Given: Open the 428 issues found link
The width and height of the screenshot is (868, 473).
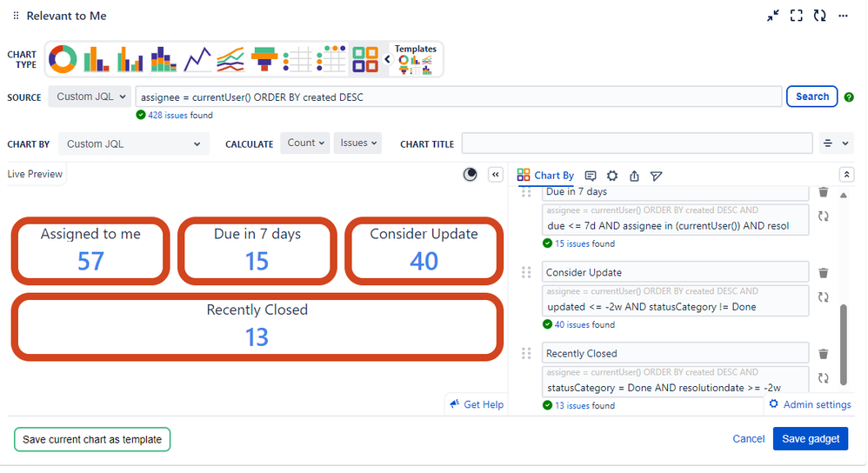Looking at the screenshot, I should point(167,115).
